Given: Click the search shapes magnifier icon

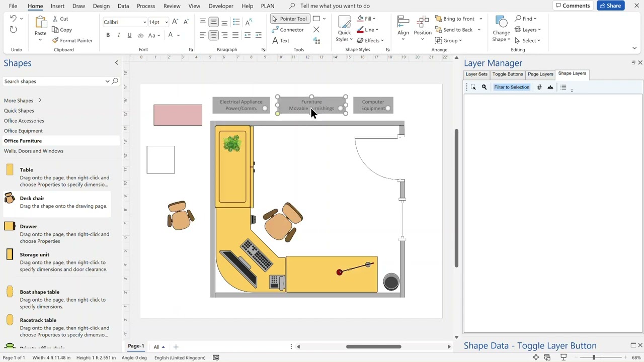Looking at the screenshot, I should tap(115, 81).
